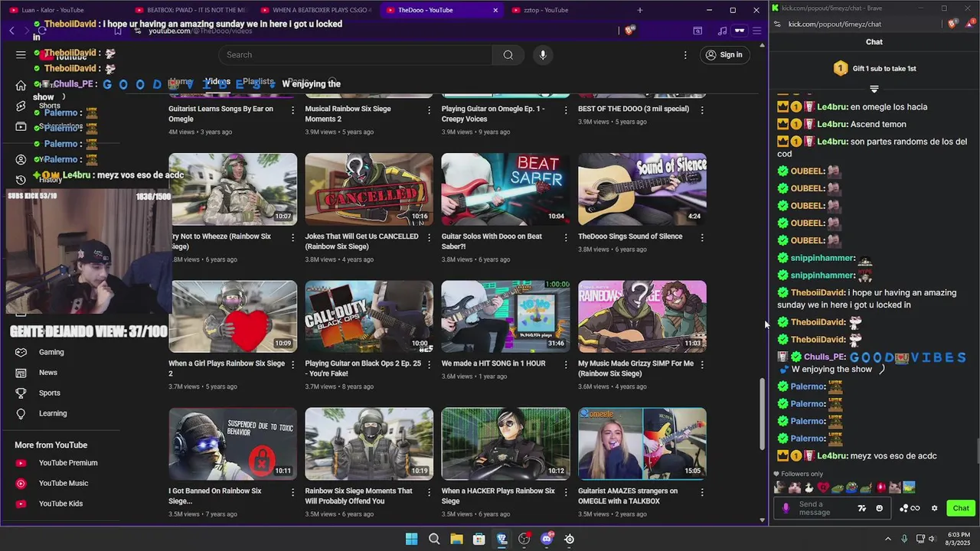Open News in the YouTube sidebar
This screenshot has width=980, height=551.
[47, 373]
